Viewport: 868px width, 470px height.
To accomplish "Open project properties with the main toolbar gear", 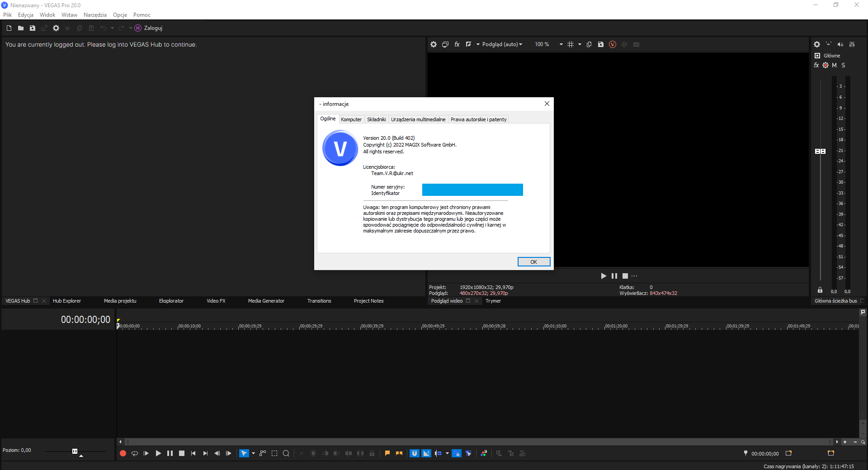I will 56,28.
